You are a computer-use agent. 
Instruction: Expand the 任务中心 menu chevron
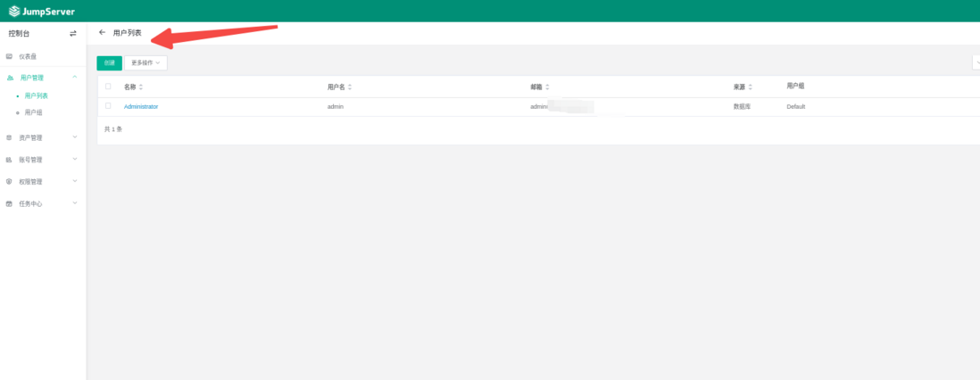click(x=75, y=203)
